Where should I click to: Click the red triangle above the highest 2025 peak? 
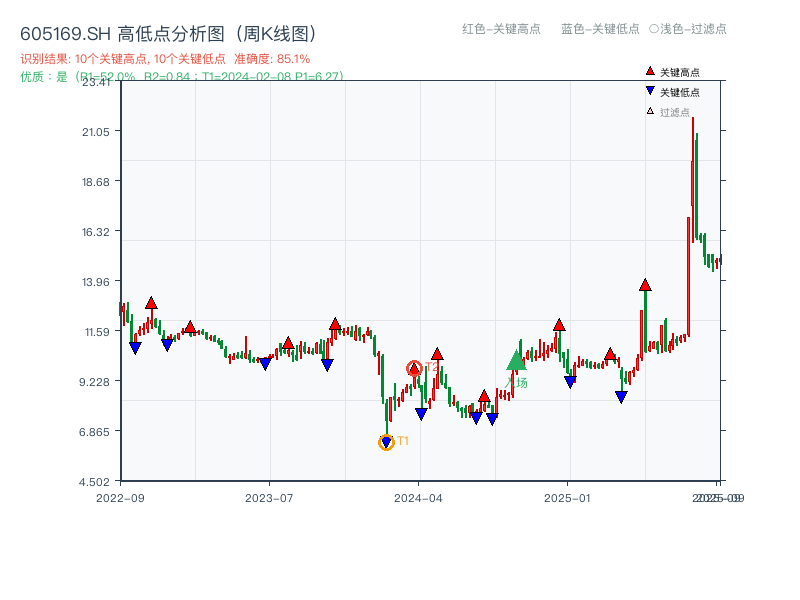(645, 285)
